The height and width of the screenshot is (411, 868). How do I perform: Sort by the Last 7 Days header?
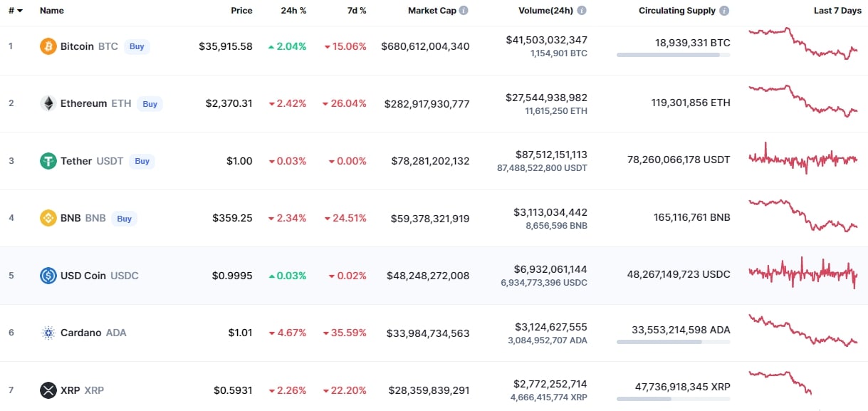point(836,11)
